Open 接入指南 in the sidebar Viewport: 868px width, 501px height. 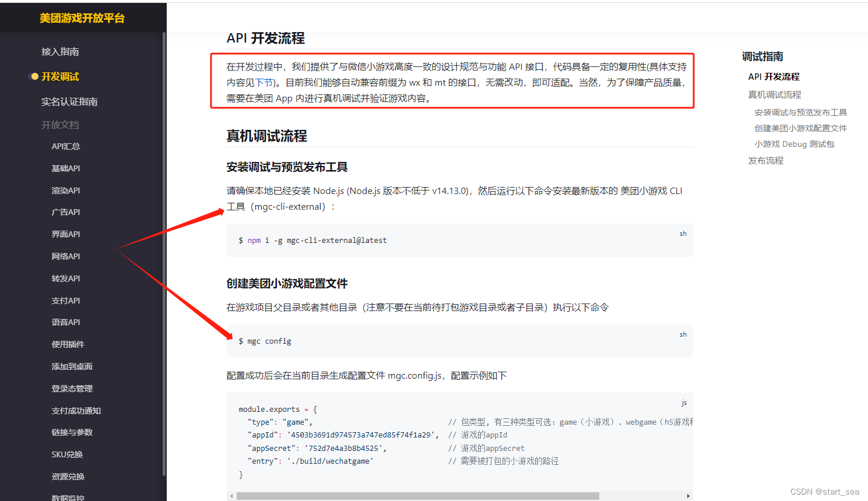60,51
